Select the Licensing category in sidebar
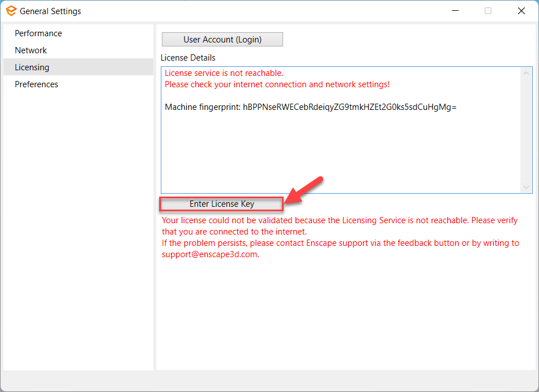 pos(32,67)
